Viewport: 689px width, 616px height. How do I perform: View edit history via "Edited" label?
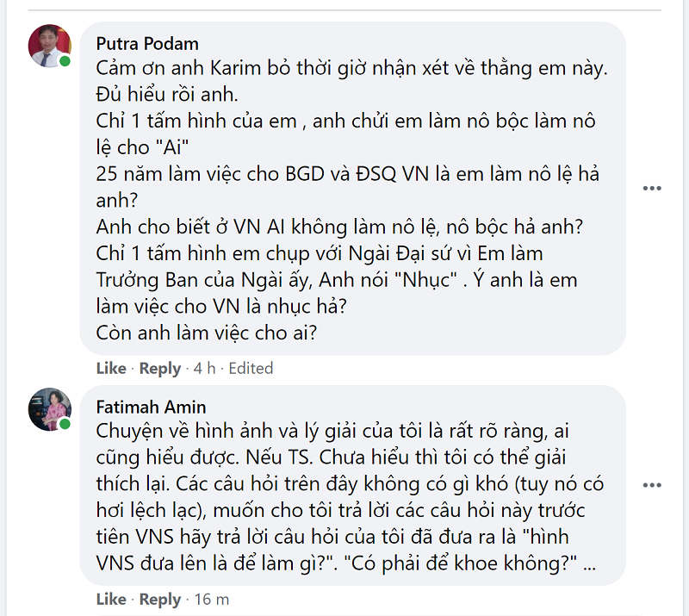[x=251, y=369]
